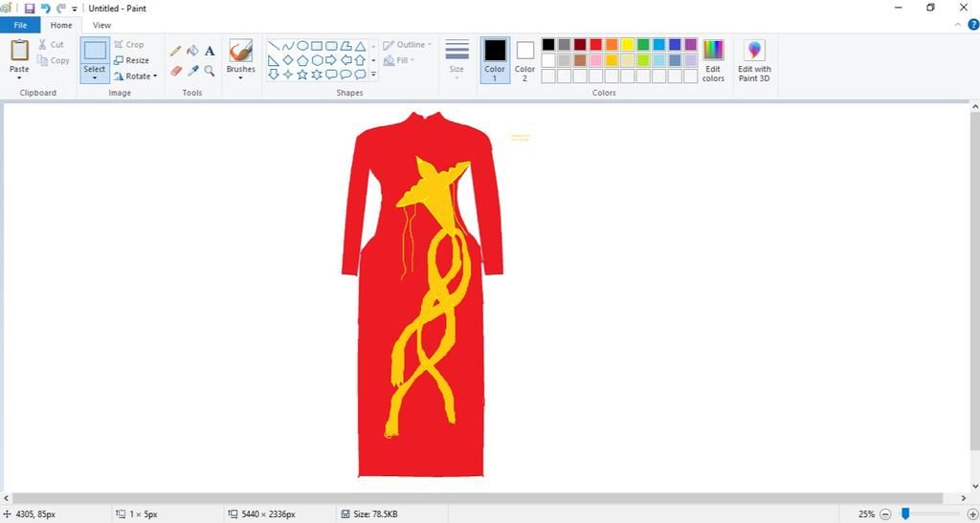Open the Select options dropdown arrow
Screen dimensions: 980x523
95,78
